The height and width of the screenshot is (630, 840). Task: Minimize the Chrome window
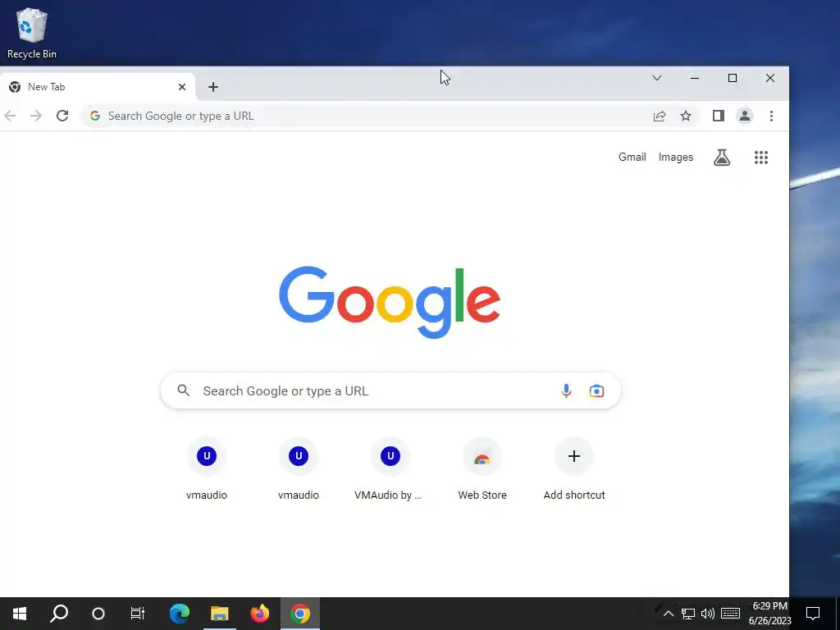click(x=695, y=78)
